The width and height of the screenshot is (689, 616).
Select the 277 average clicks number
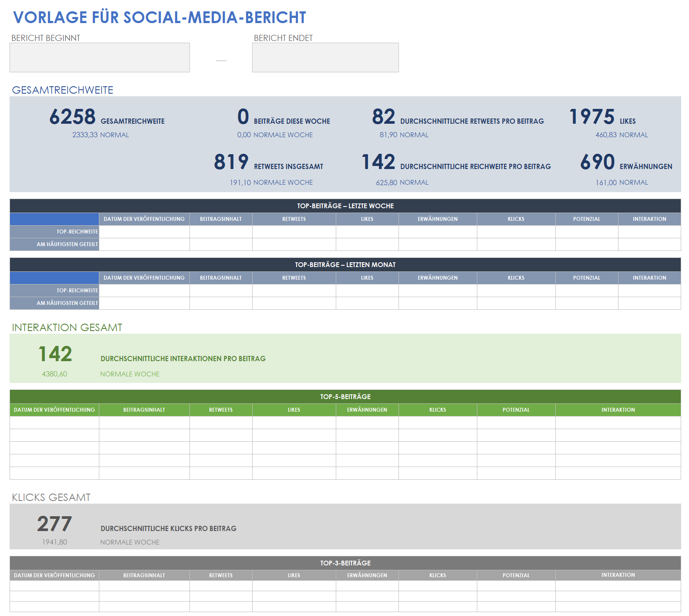point(54,524)
